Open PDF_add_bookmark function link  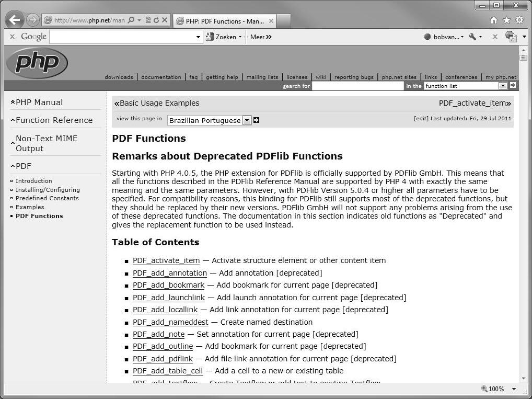click(x=169, y=285)
